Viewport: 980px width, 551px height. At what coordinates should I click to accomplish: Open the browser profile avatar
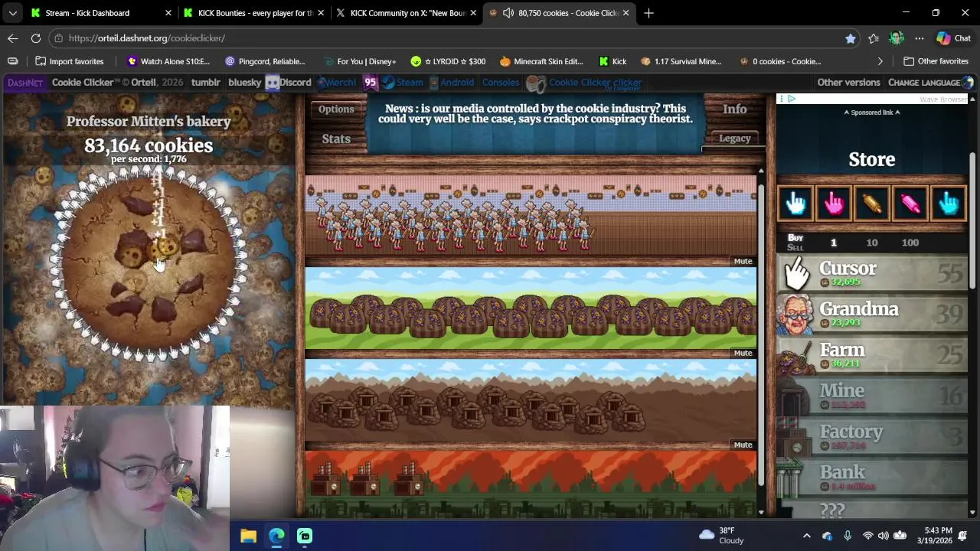coord(897,37)
